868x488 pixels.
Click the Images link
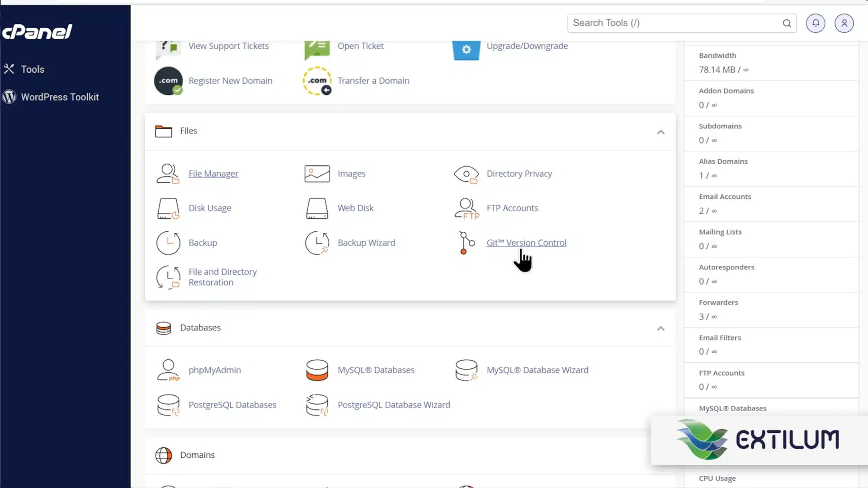351,174
